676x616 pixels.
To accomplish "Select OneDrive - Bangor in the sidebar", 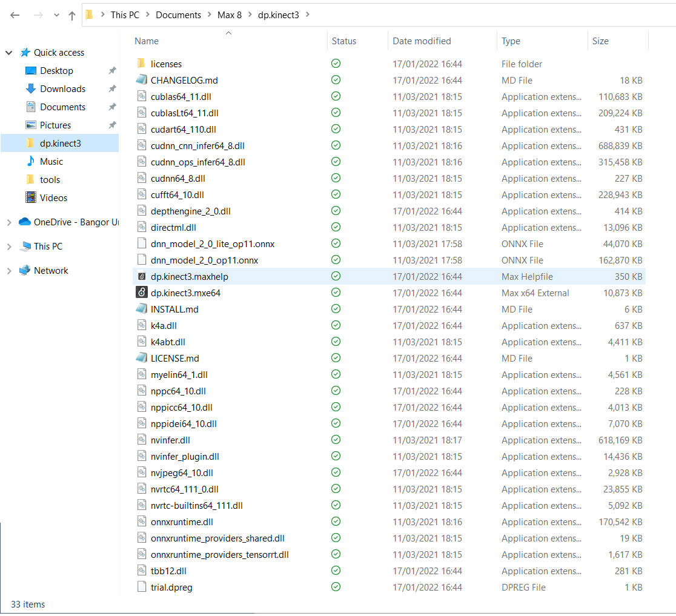I will click(76, 222).
